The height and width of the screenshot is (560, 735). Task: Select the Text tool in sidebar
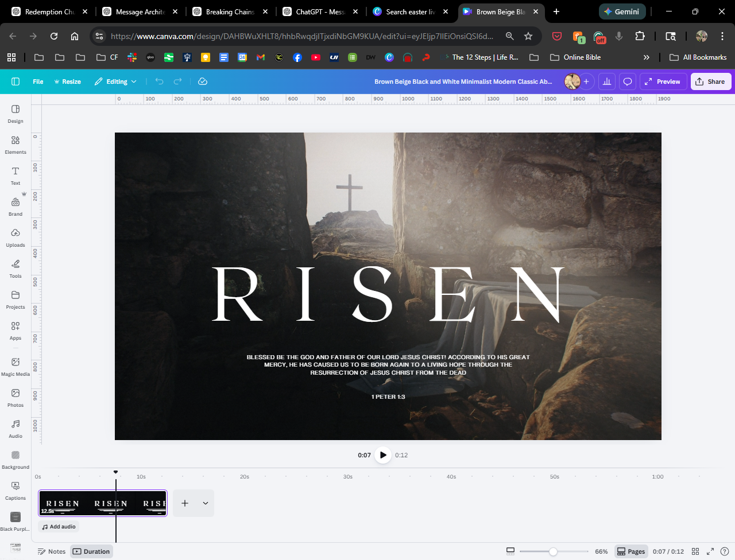point(16,176)
